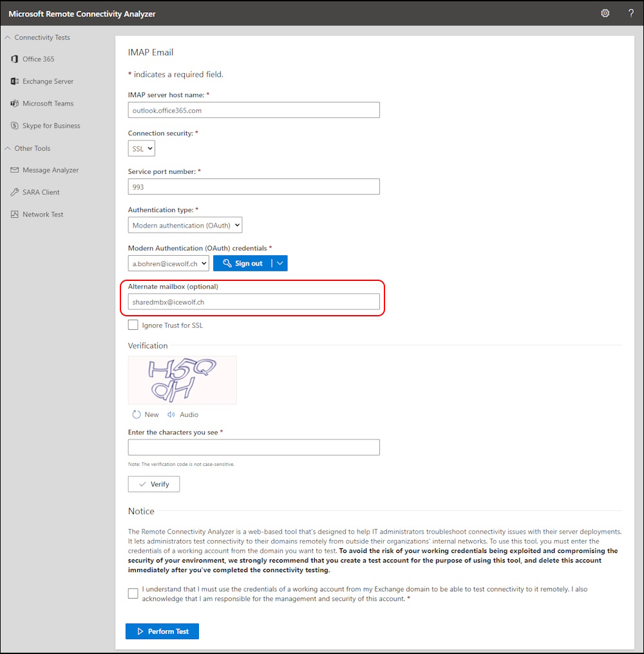This screenshot has width=644, height=654.
Task: Collapse the Other Tools section
Action: pyautogui.click(x=8, y=148)
